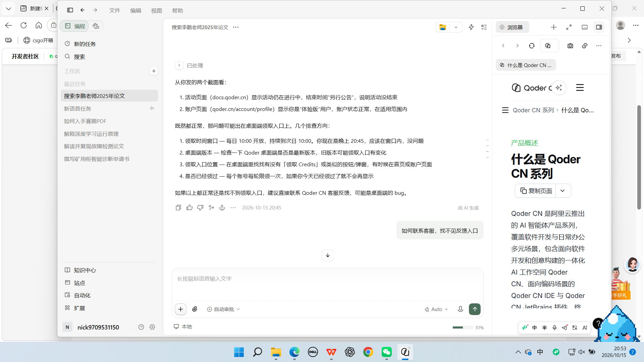
Task: Open the Auto model dropdown
Action: click(x=436, y=309)
